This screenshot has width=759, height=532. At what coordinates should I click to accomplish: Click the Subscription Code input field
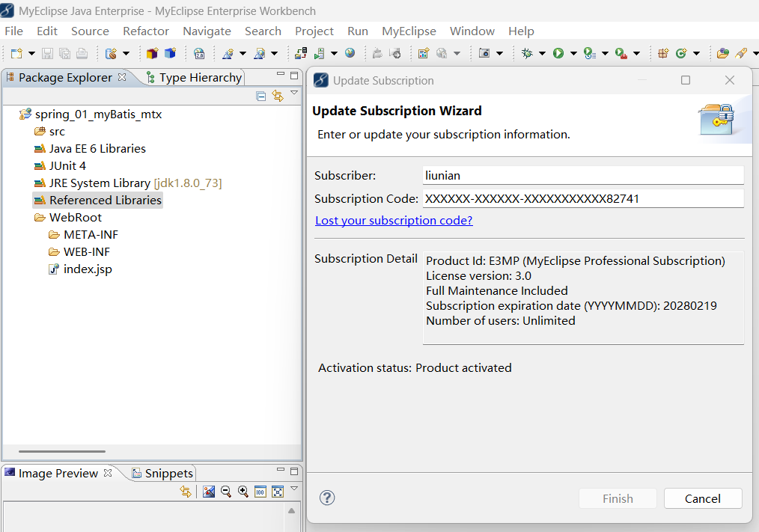pos(583,198)
